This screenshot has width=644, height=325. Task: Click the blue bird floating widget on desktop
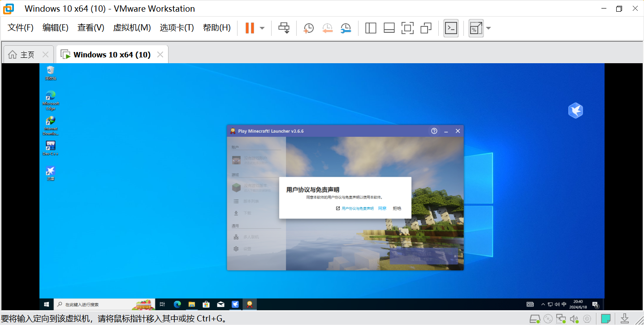[x=575, y=110]
